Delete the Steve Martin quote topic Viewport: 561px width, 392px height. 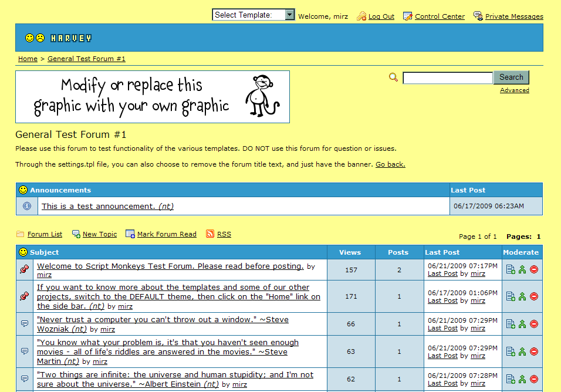tap(534, 352)
